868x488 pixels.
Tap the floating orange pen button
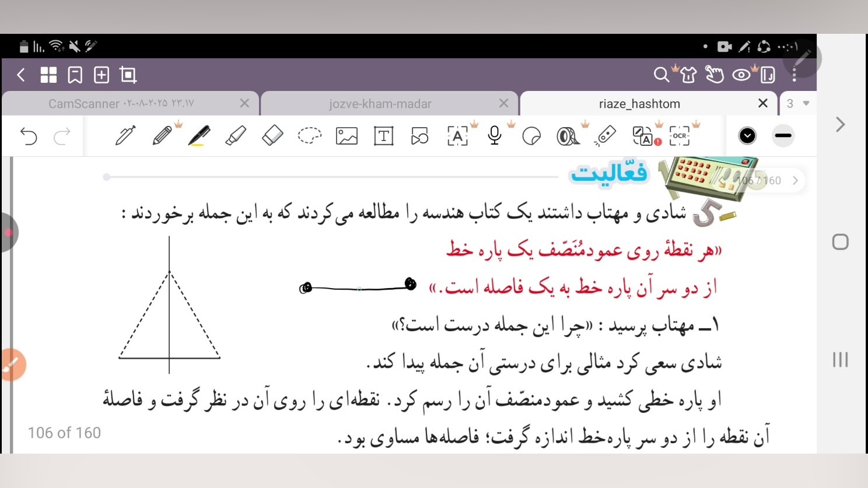[12, 365]
